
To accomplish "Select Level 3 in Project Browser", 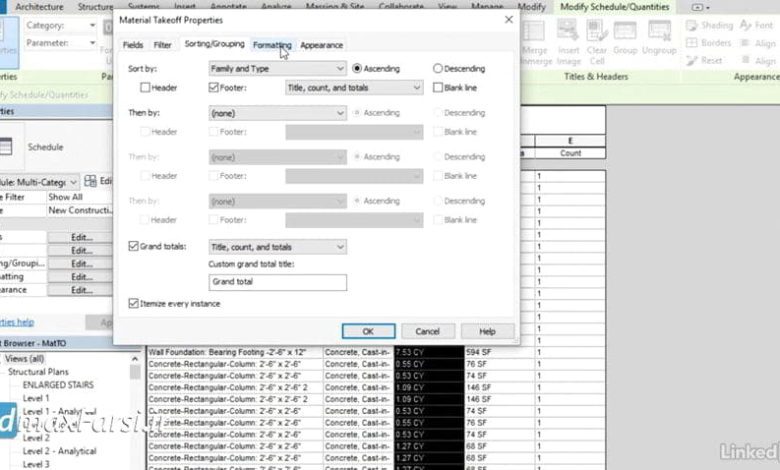I will tap(36, 464).
